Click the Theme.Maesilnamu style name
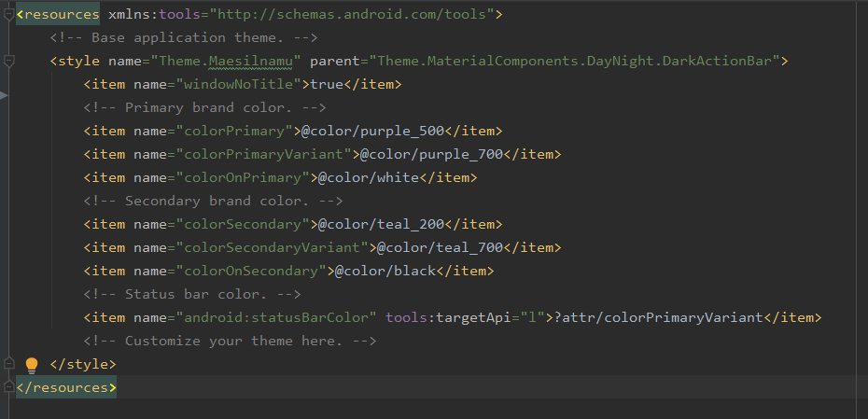 226,61
